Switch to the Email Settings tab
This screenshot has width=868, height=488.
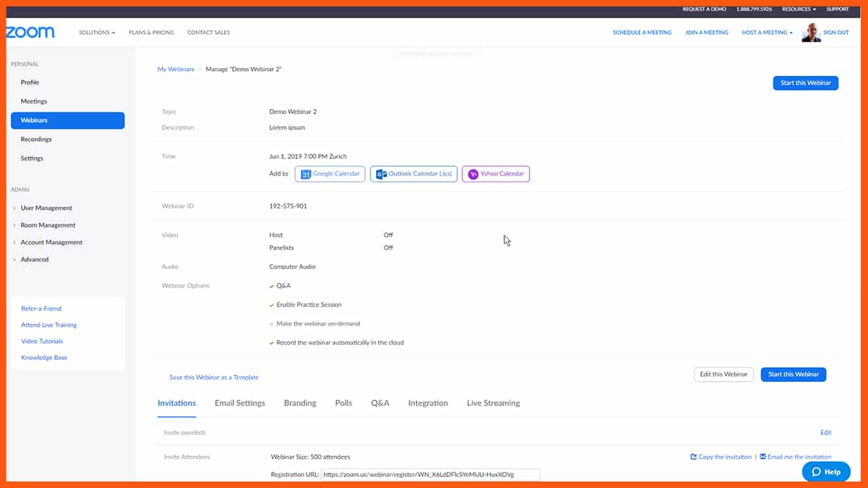click(239, 403)
